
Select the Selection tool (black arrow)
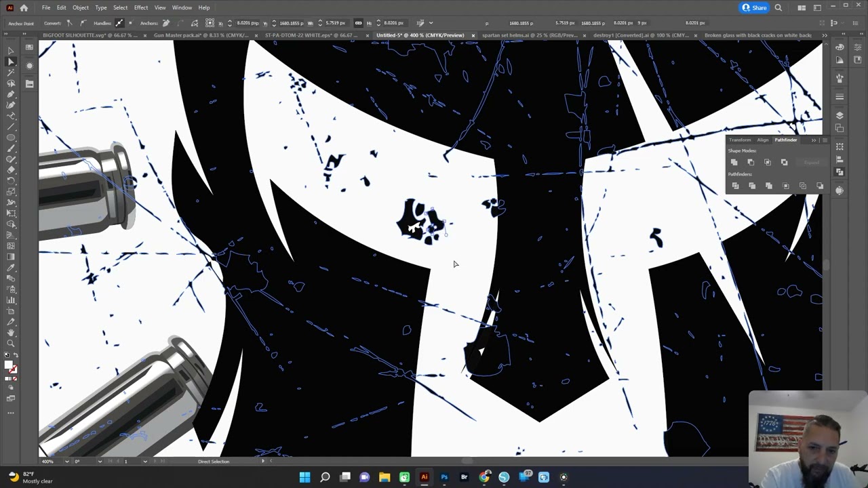point(11,51)
